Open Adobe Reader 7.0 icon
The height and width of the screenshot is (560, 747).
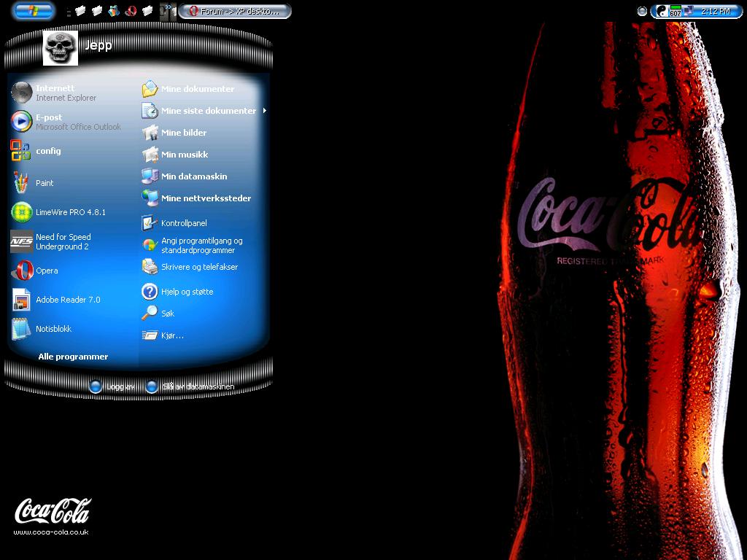pyautogui.click(x=21, y=300)
